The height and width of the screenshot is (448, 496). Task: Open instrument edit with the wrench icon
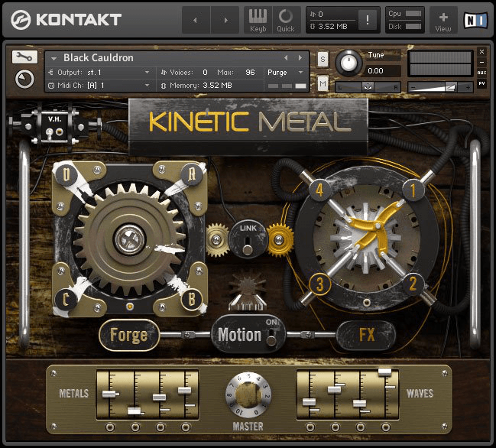24,57
